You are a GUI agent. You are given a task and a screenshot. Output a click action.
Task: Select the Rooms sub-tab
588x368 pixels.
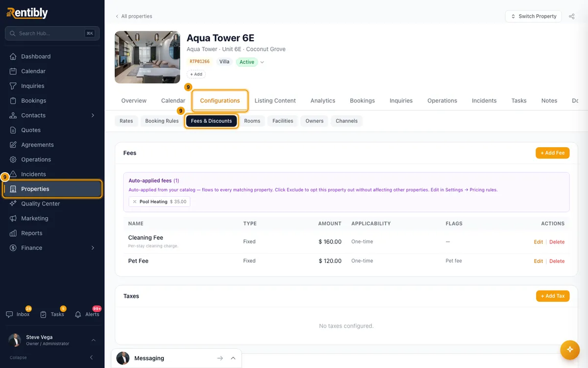252,121
